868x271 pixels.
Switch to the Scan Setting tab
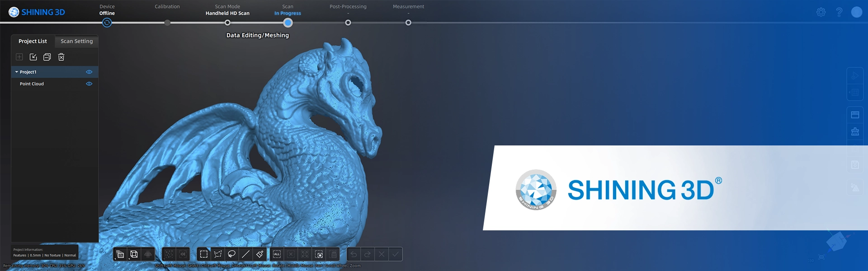(x=77, y=41)
